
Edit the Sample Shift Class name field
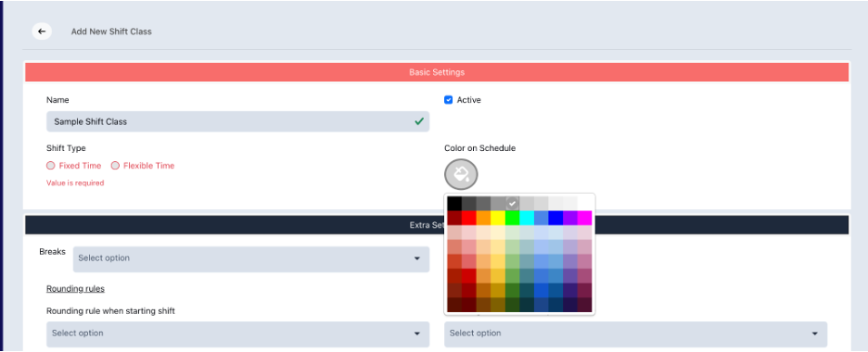pos(238,121)
